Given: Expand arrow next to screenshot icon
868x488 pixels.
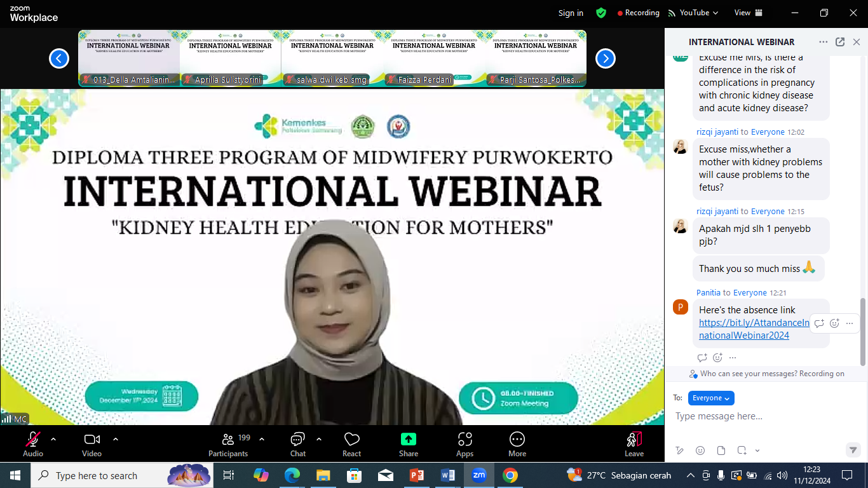Looking at the screenshot, I should pyautogui.click(x=757, y=451).
